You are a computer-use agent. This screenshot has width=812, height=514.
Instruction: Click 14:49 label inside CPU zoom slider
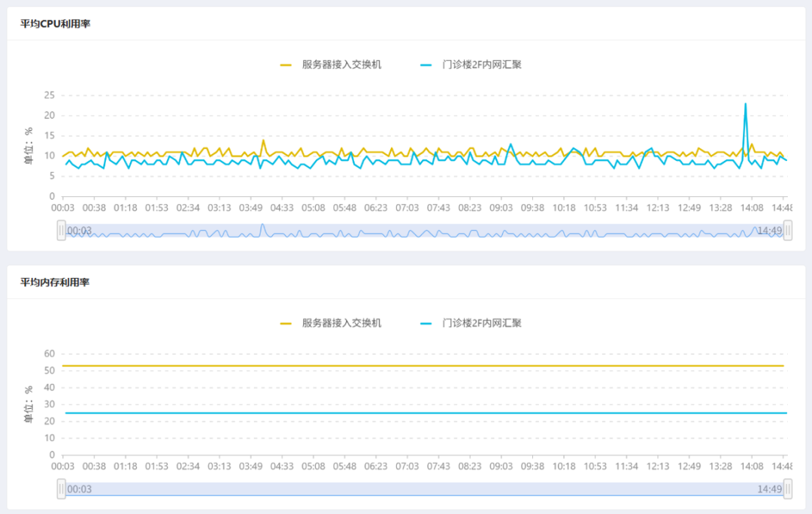[770, 231]
